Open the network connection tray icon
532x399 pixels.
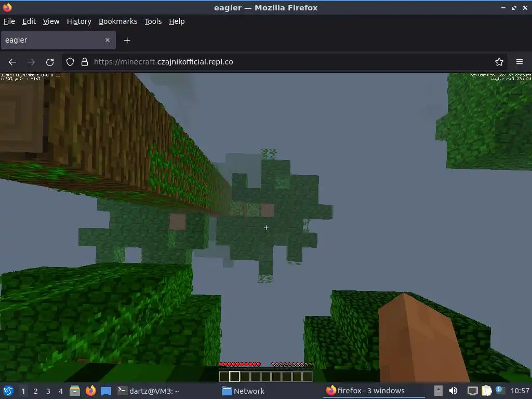coord(472,391)
